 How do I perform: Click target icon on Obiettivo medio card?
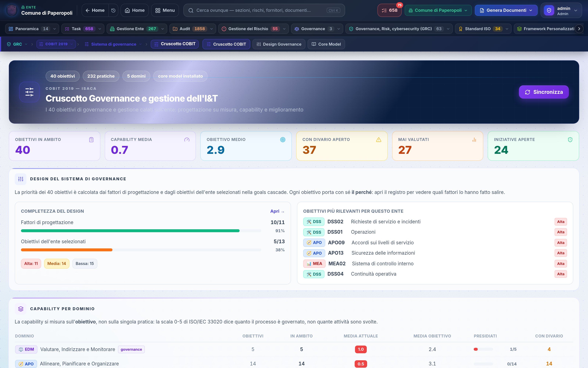[x=283, y=140]
